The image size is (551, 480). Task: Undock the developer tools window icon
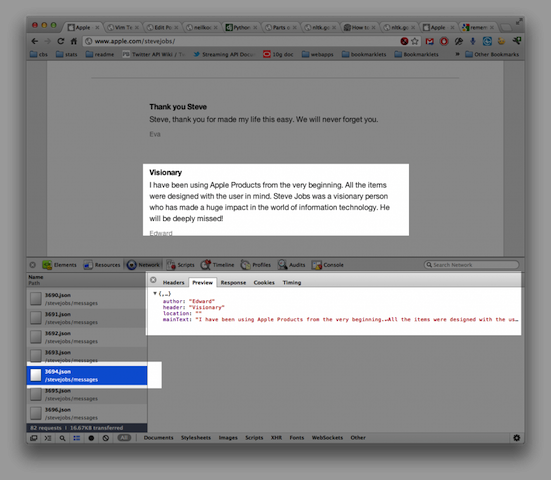point(34,438)
